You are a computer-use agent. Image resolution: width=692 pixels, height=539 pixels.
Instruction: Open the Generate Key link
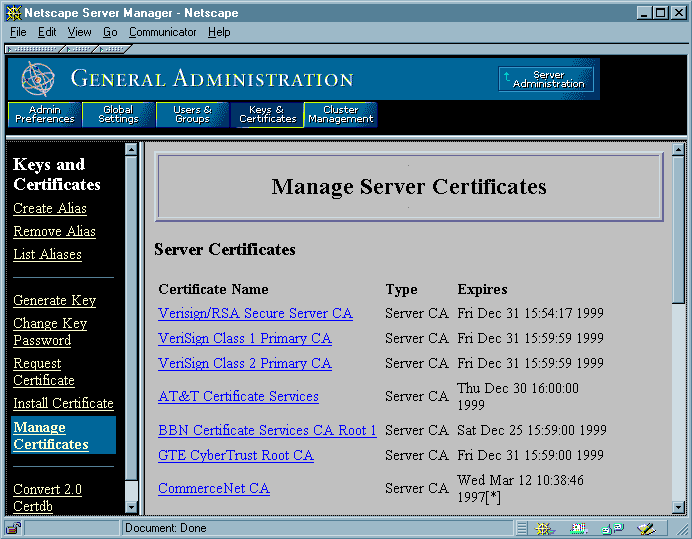55,300
